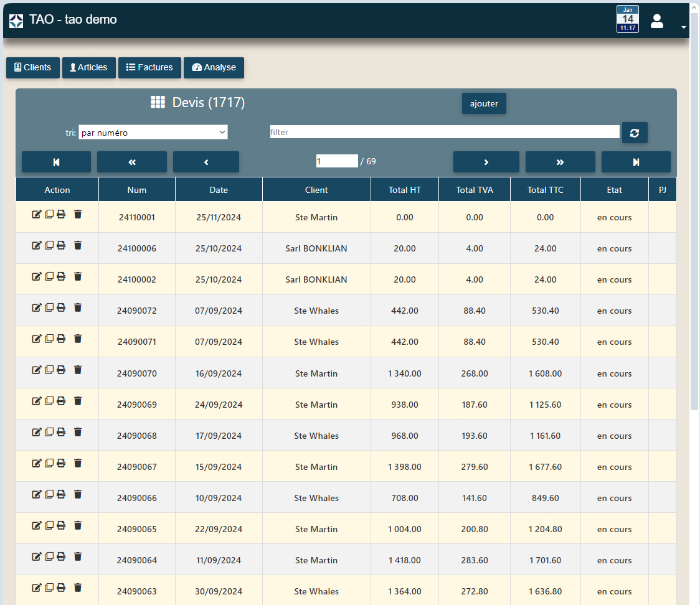700x605 pixels.
Task: Open the Clients section
Action: pyautogui.click(x=33, y=68)
